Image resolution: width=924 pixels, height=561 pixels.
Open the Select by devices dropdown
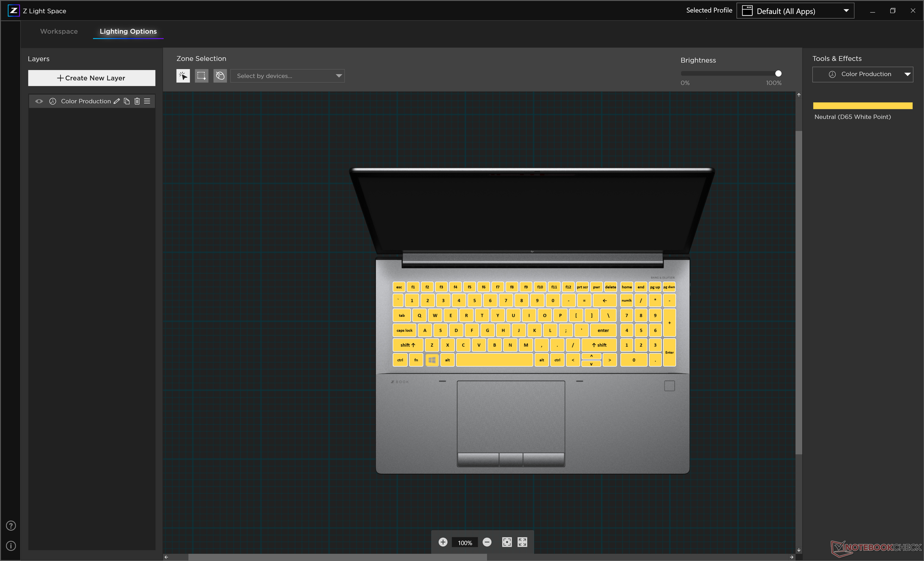287,76
